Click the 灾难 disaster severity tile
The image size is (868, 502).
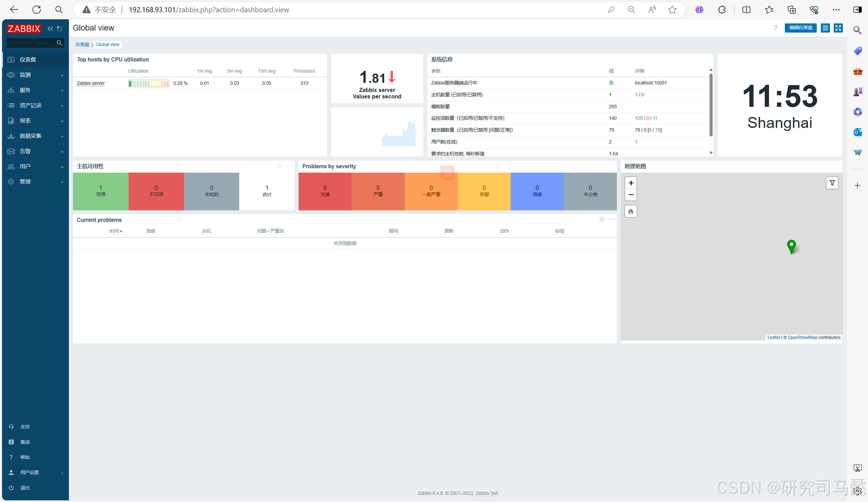tap(325, 191)
